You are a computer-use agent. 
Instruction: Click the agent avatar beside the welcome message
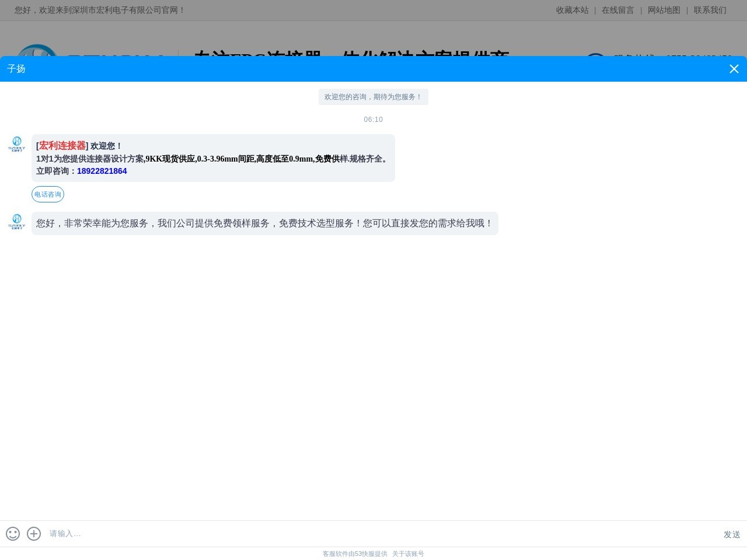tap(17, 143)
